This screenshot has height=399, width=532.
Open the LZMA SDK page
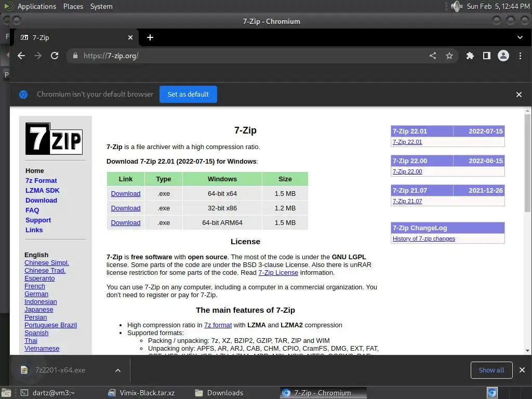coord(43,190)
